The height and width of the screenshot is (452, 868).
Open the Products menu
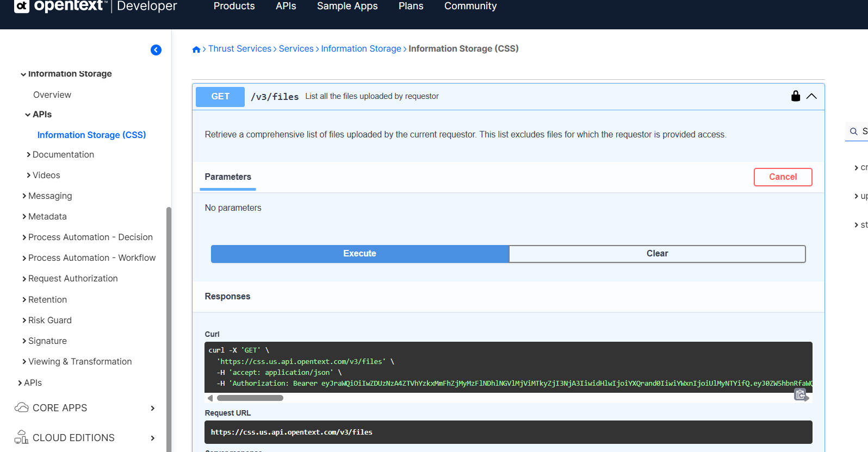click(234, 6)
